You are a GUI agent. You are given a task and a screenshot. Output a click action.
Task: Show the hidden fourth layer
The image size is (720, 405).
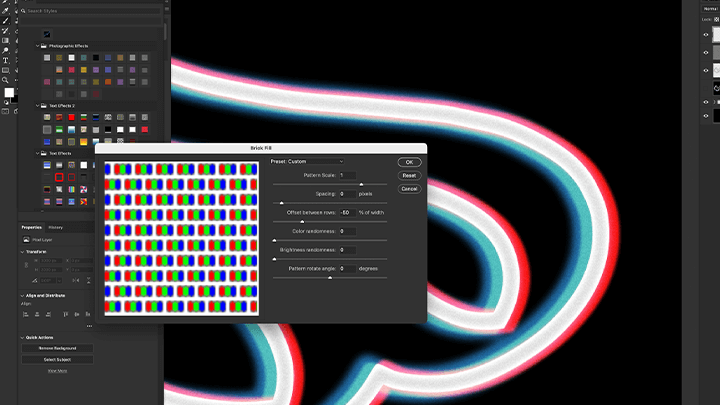[706, 88]
